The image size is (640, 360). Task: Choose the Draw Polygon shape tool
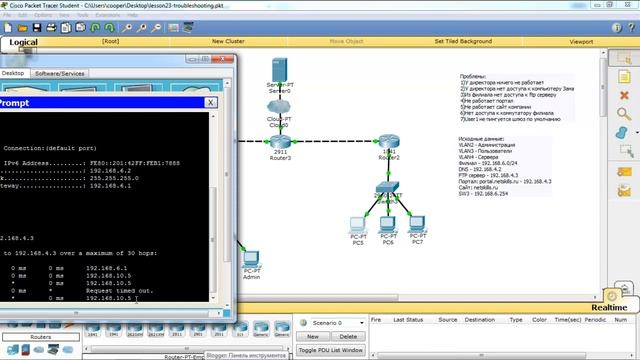[622, 133]
